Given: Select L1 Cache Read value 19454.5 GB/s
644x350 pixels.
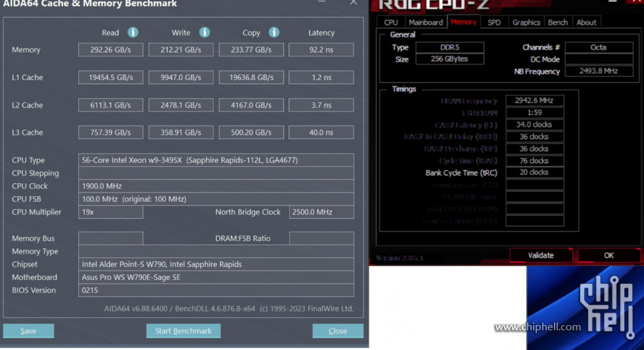Looking at the screenshot, I should click(110, 77).
